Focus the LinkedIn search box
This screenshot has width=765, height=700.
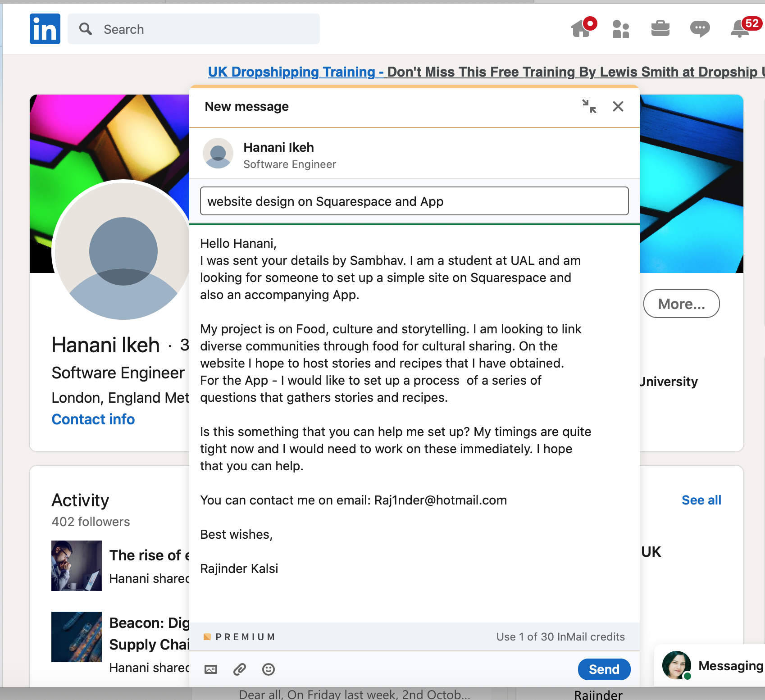[x=194, y=29]
